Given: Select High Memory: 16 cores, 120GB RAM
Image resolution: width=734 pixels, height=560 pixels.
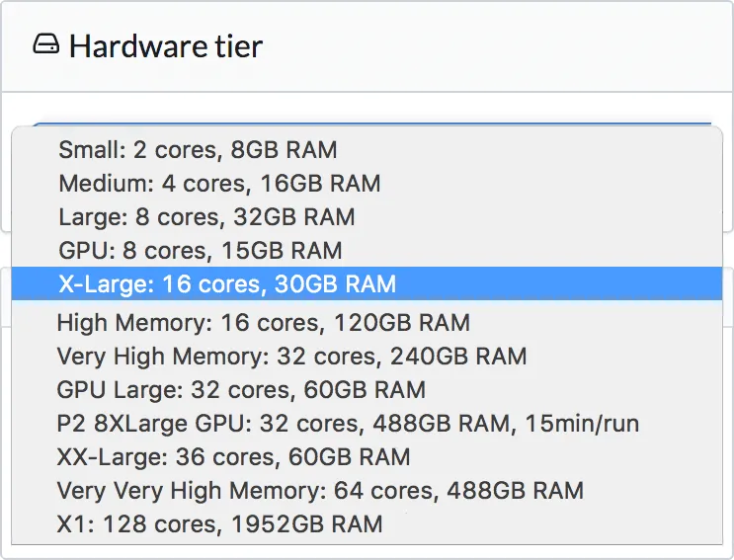Looking at the screenshot, I should 263,323.
